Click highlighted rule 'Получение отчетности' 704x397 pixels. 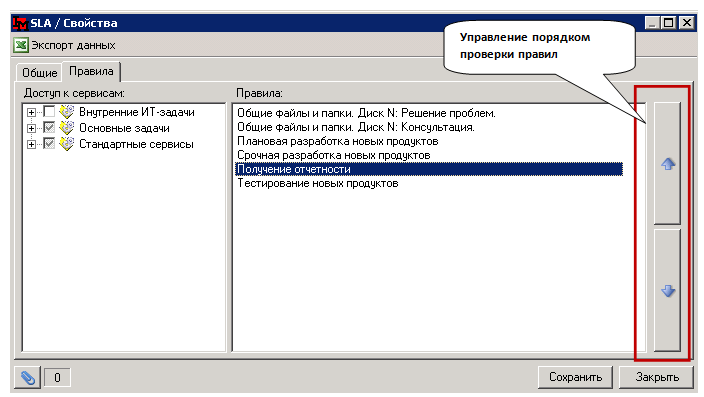click(x=429, y=169)
